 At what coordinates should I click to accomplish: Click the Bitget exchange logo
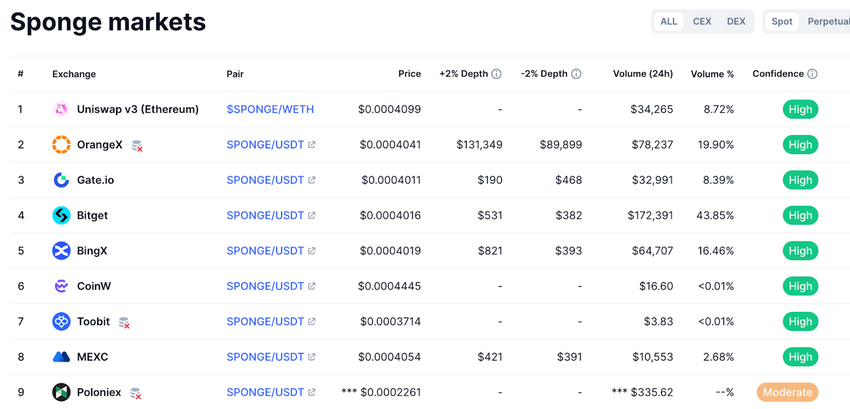pos(61,215)
